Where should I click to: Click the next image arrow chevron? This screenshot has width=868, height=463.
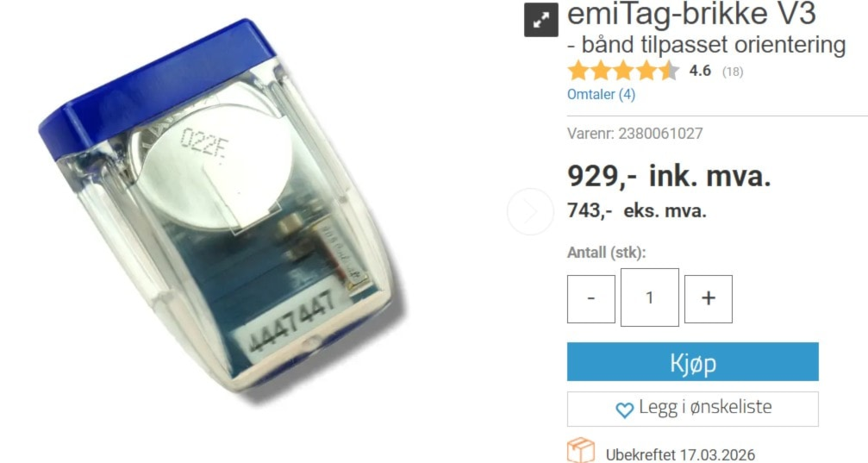tap(530, 211)
